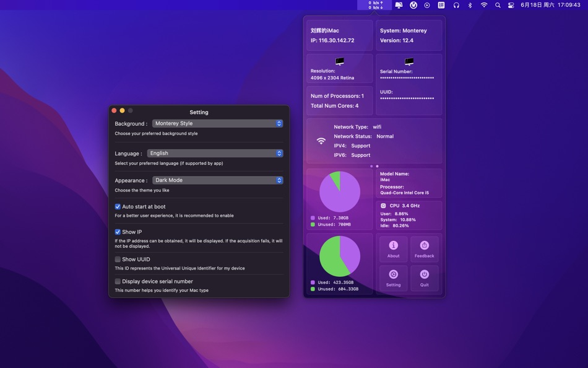This screenshot has height=368, width=588.
Task: Close the Setting window
Action: coord(114,110)
